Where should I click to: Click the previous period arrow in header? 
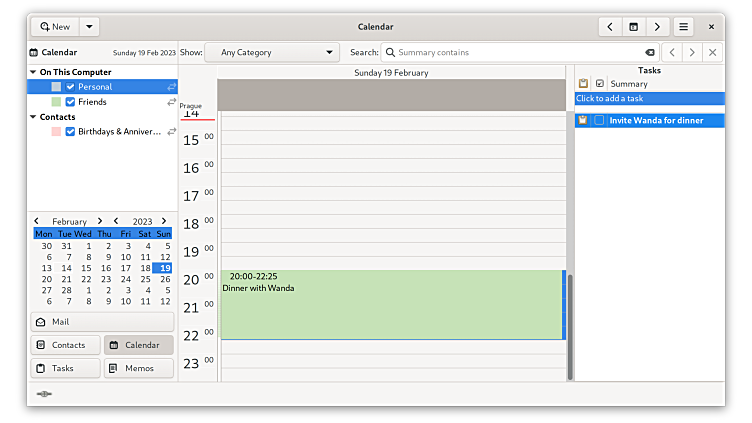610,27
